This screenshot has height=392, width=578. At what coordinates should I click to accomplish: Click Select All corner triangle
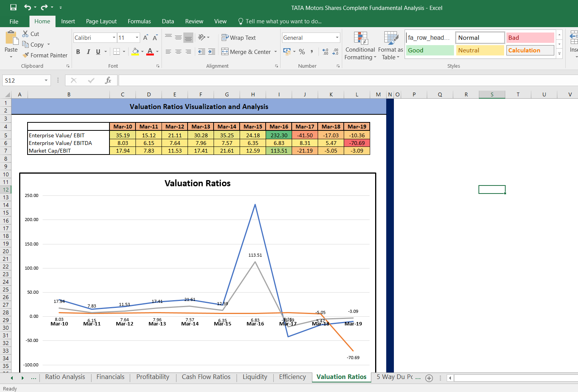(x=7, y=94)
